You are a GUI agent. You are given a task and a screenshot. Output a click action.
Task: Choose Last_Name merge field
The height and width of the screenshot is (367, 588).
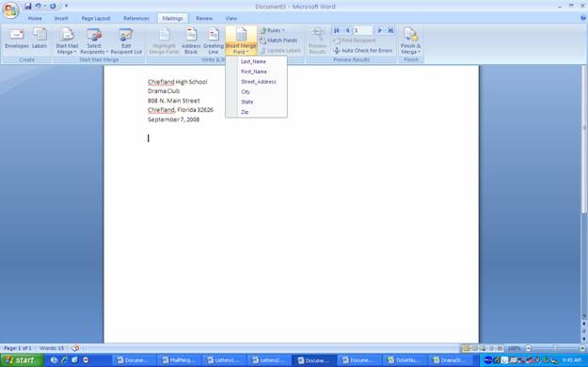click(x=253, y=61)
